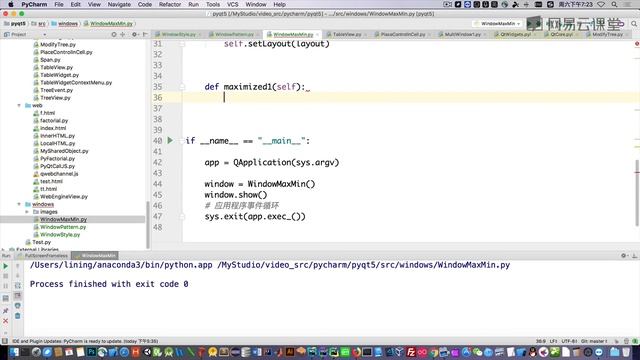Open WindowMaxMin run configuration dropdown

click(x=497, y=24)
